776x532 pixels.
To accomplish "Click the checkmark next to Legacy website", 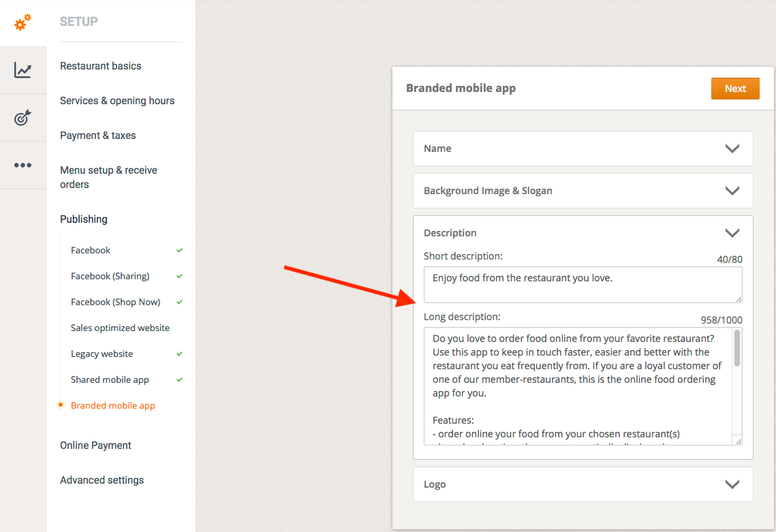I will (x=180, y=354).
